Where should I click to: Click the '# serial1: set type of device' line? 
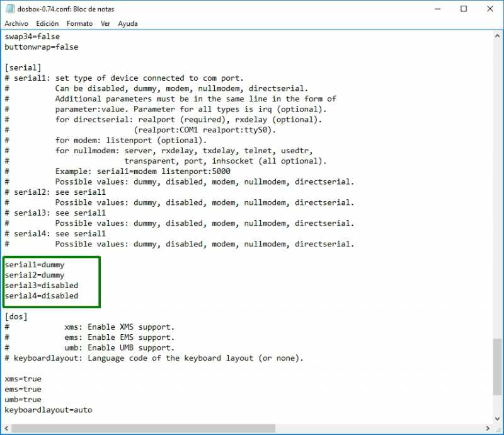coord(124,78)
